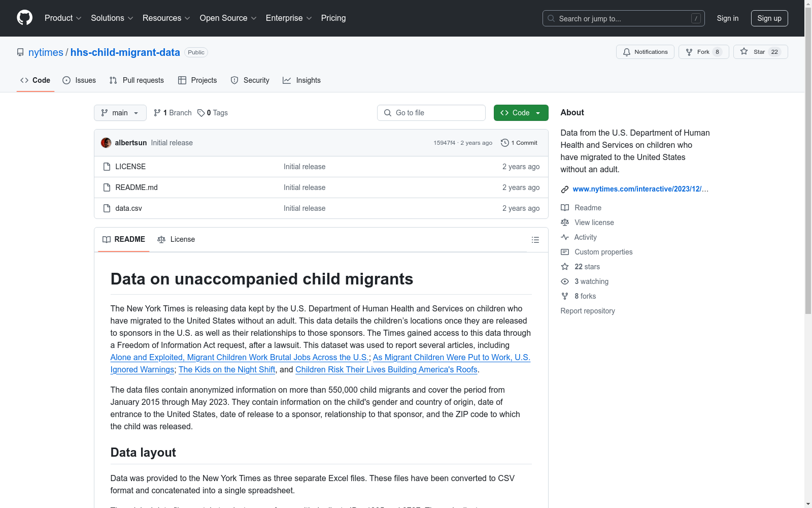Click the LICENSE file icon

(x=107, y=167)
